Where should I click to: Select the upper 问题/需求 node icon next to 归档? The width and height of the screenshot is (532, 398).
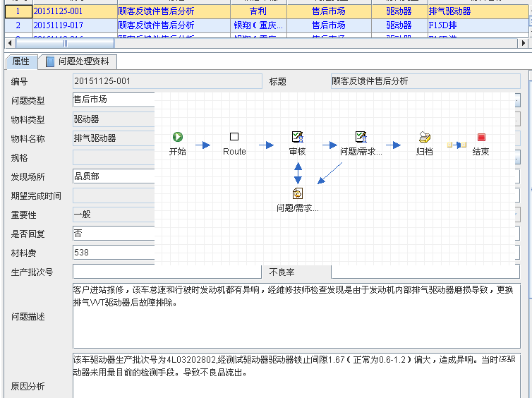point(361,137)
